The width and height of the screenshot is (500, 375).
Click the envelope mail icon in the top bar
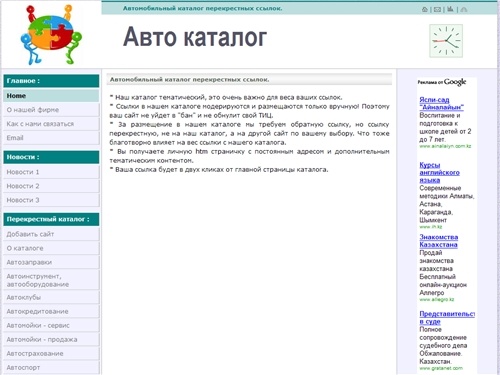437,9
